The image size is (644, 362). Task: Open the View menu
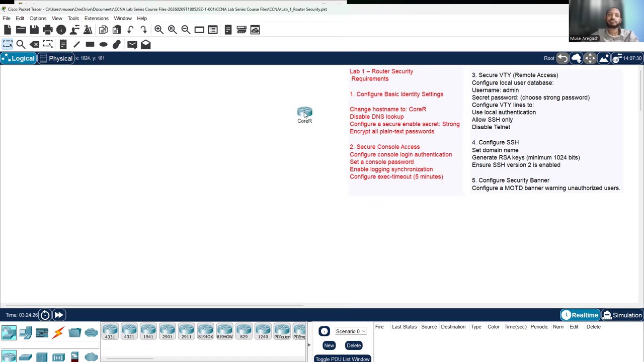(57, 18)
